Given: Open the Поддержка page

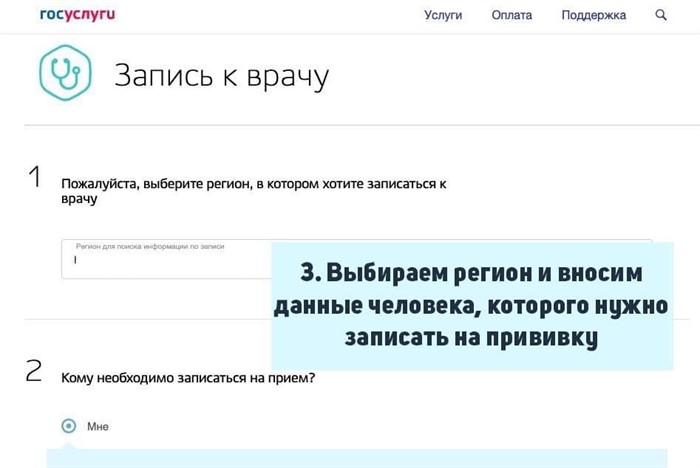Looking at the screenshot, I should [593, 15].
